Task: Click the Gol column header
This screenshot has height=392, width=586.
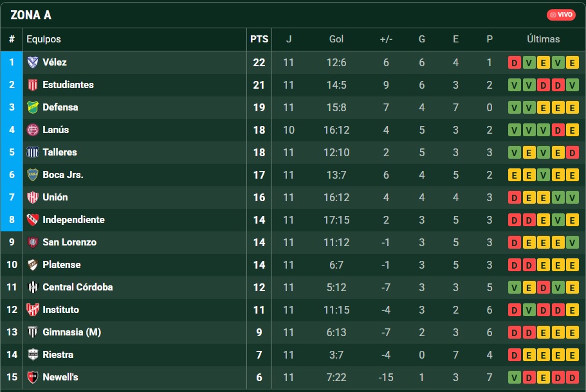Action: (x=336, y=39)
